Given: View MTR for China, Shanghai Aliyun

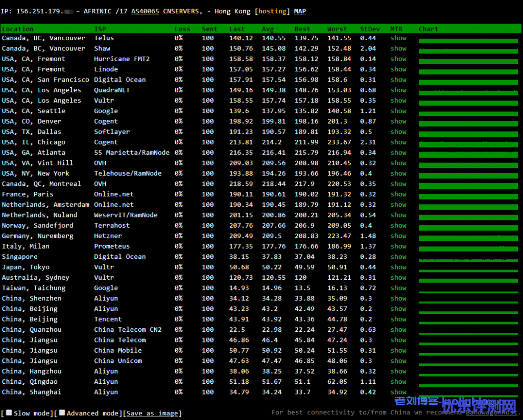Looking at the screenshot, I should [398, 392].
